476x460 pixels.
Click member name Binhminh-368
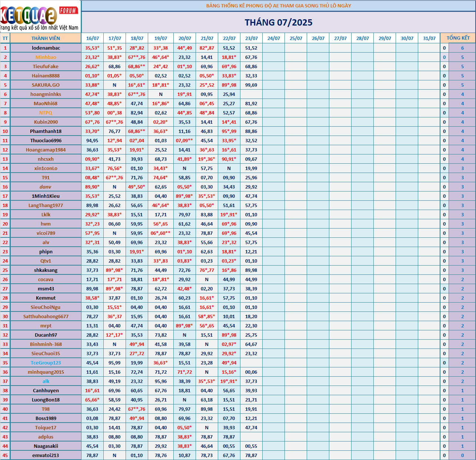pos(46,344)
